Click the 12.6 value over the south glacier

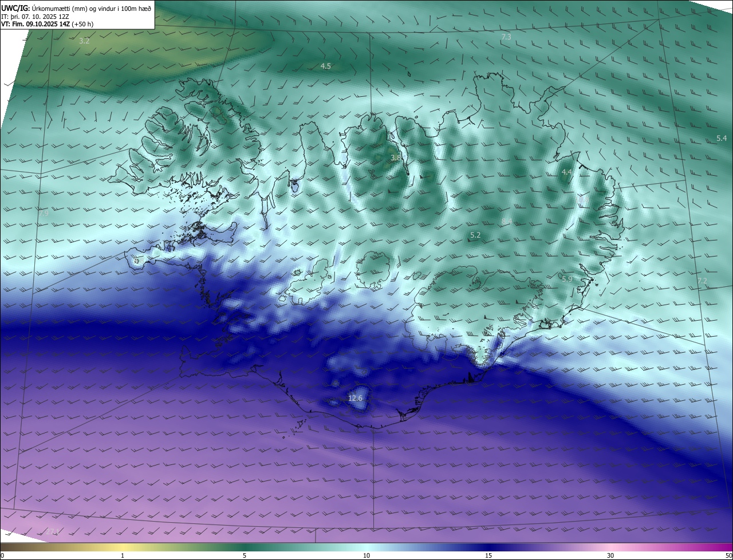pyautogui.click(x=355, y=398)
